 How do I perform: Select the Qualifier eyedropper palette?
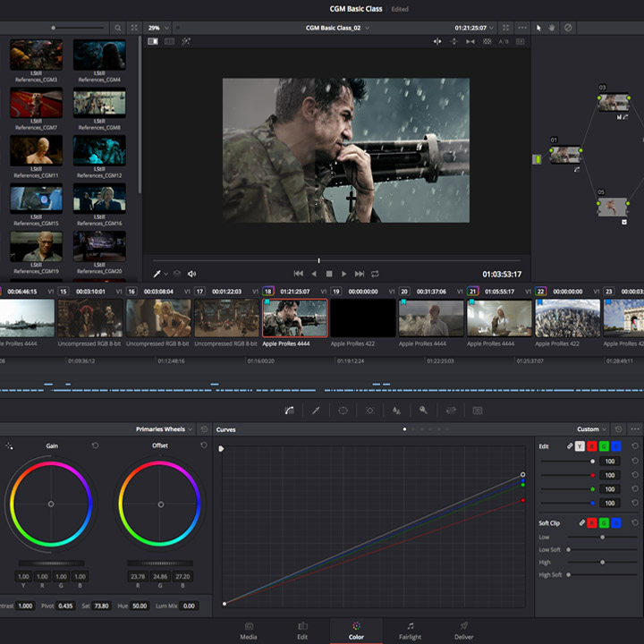pos(316,411)
